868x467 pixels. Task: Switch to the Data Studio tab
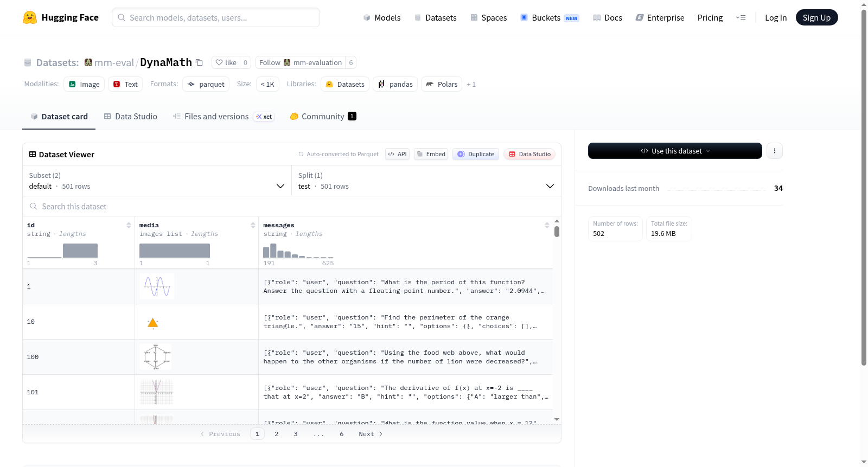click(131, 116)
